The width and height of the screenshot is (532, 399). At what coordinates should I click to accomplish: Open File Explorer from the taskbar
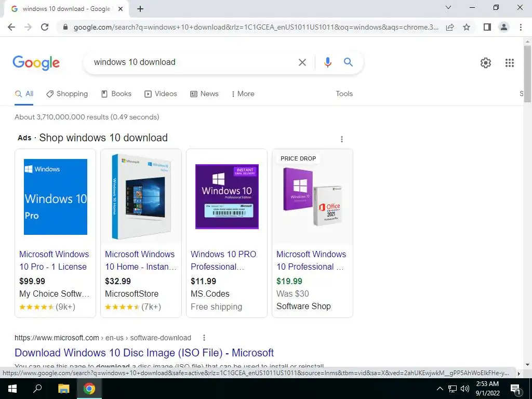(x=63, y=389)
